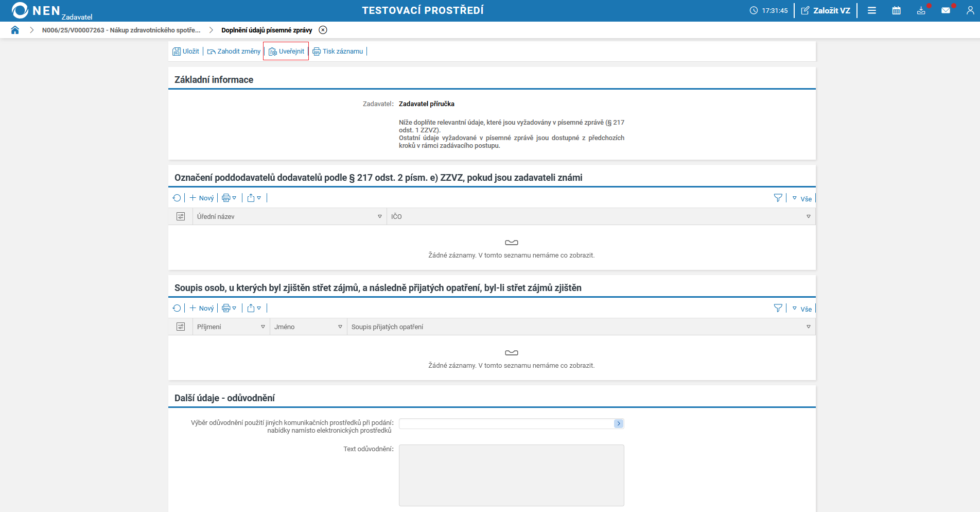The image size is (980, 512).
Task: Open the calendar icon in the header
Action: (896, 10)
